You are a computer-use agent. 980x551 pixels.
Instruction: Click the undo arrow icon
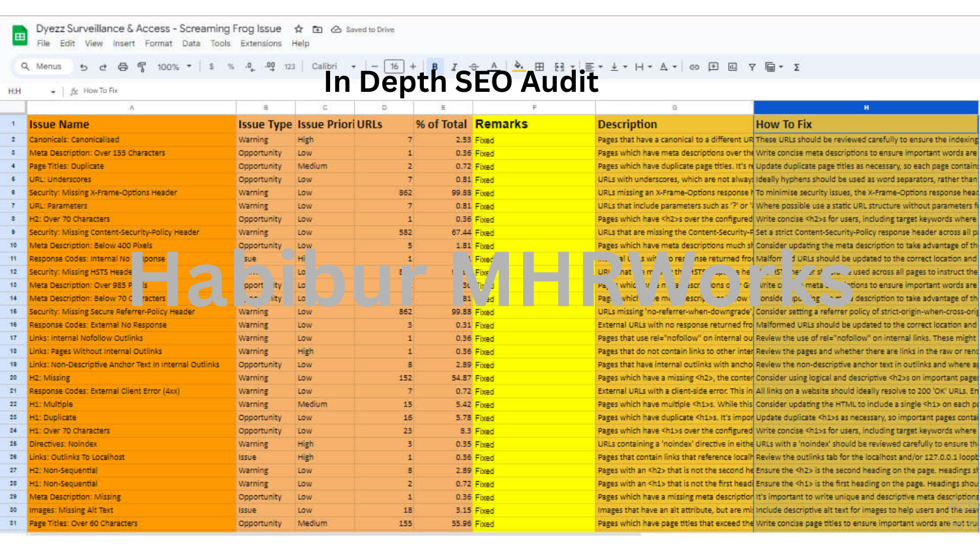tap(84, 67)
